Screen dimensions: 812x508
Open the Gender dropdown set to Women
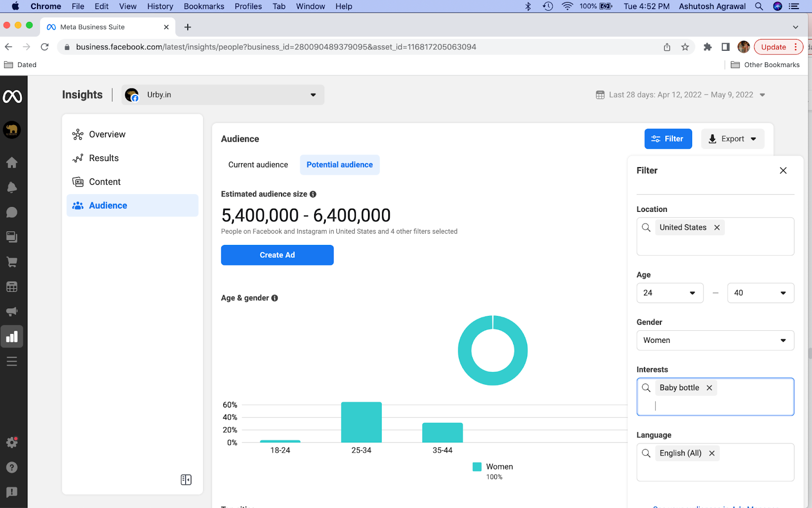[x=716, y=340]
